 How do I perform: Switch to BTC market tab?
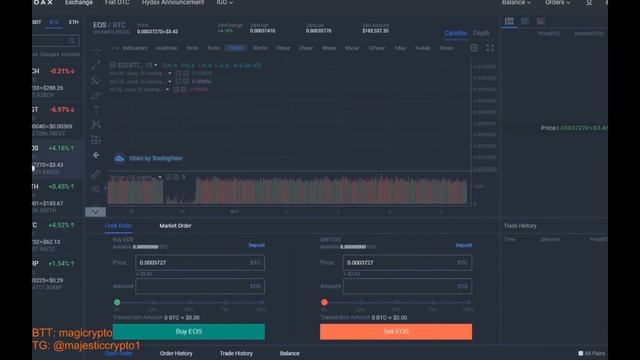pos(54,22)
